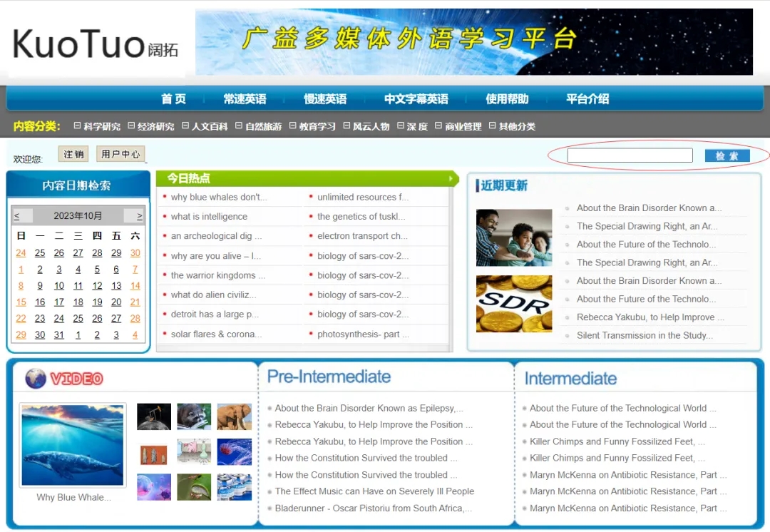The height and width of the screenshot is (532, 770).
Task: Open the vaccine vials video thumbnail
Action: click(234, 487)
